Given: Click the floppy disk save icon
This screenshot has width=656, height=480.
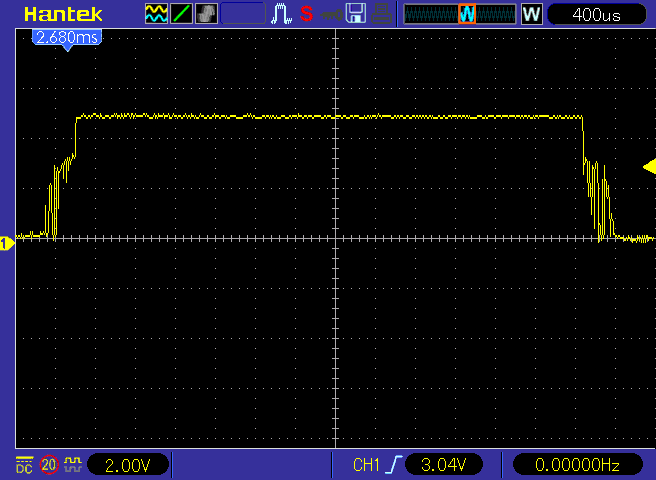Looking at the screenshot, I should point(355,14).
